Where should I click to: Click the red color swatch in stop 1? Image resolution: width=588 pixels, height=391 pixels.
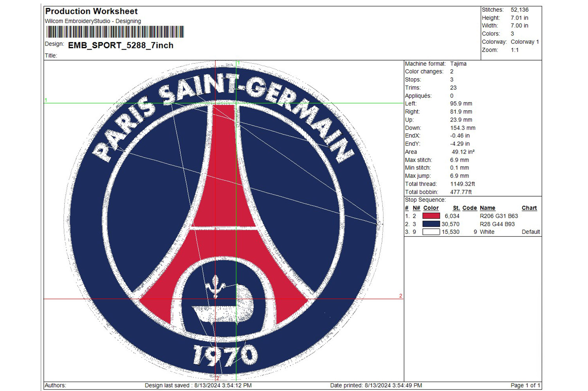[x=431, y=216]
